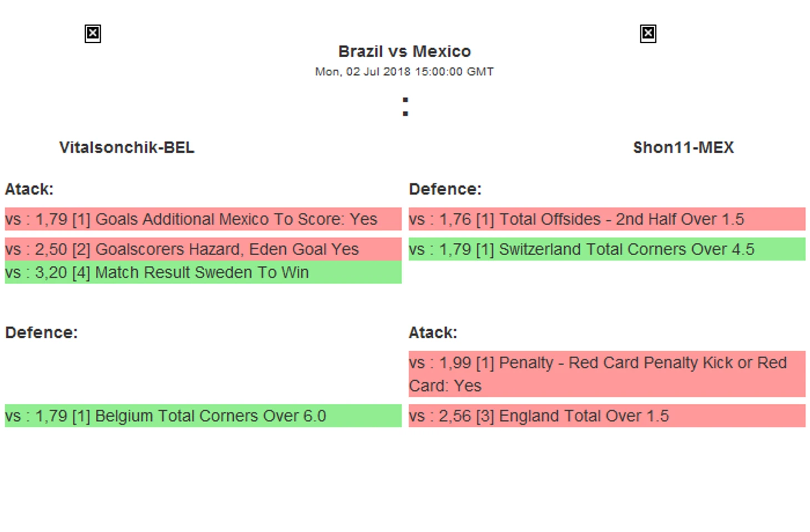Click the left Defence: section heading
This screenshot has width=810, height=532.
(x=41, y=332)
